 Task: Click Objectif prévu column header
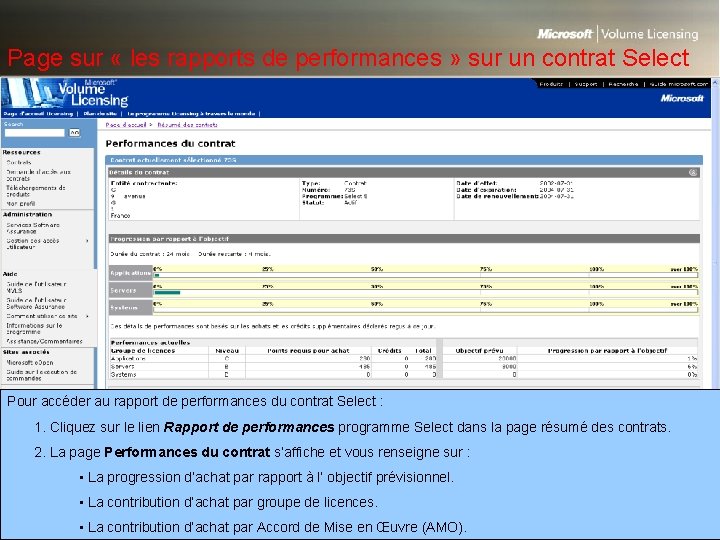(x=479, y=351)
